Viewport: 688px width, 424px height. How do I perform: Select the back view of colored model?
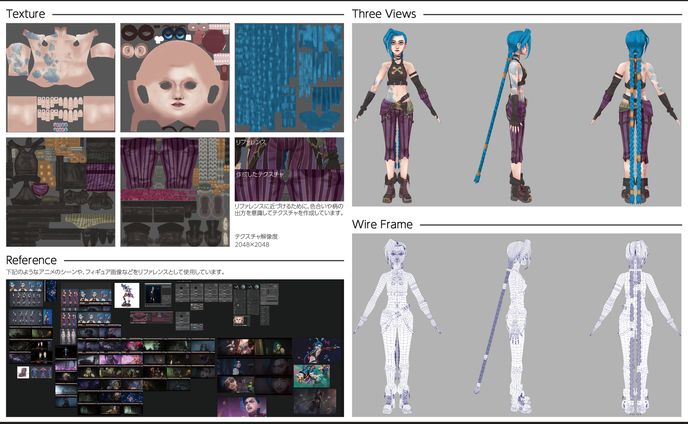point(636,115)
